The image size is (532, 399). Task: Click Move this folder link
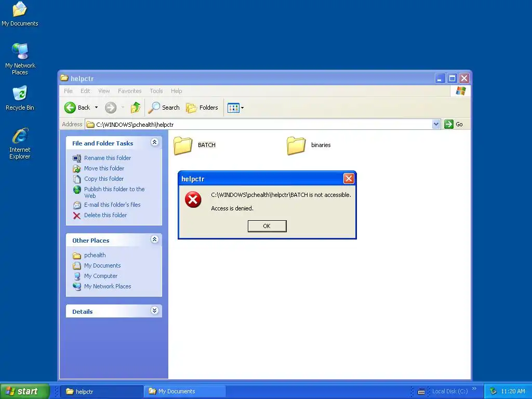pos(104,168)
